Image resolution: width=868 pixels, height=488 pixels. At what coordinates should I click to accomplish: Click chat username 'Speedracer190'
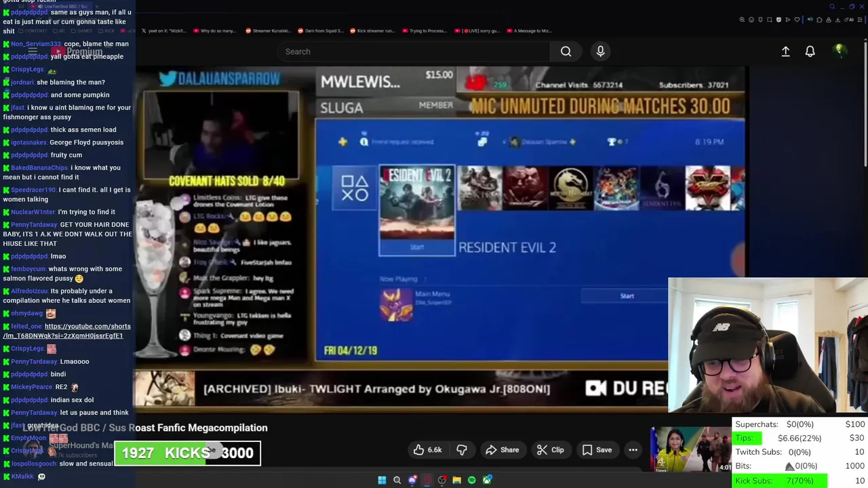(33, 190)
